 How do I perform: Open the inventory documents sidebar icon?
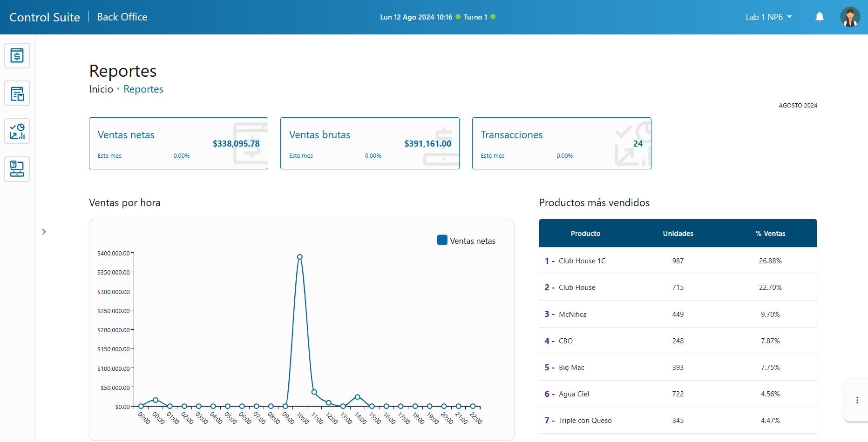point(17,94)
